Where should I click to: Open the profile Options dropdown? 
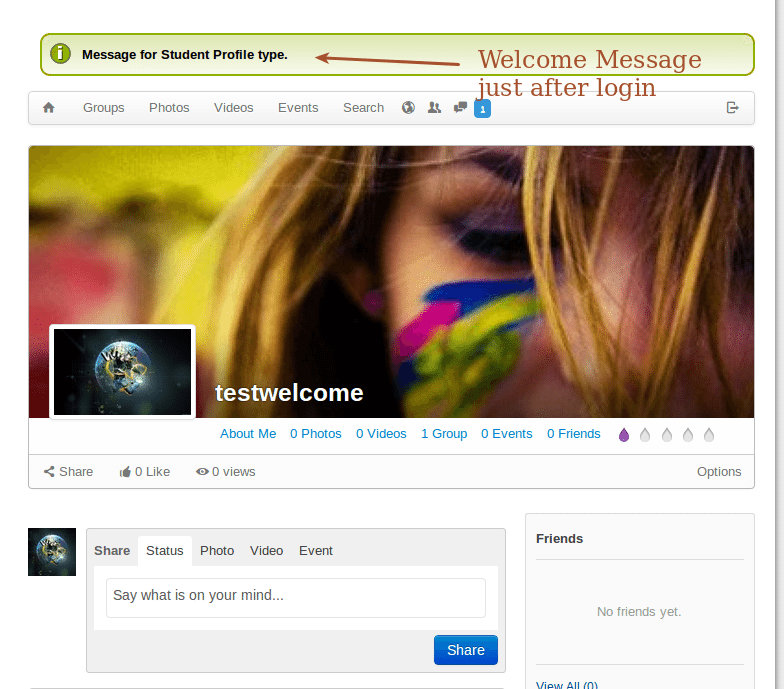click(719, 472)
